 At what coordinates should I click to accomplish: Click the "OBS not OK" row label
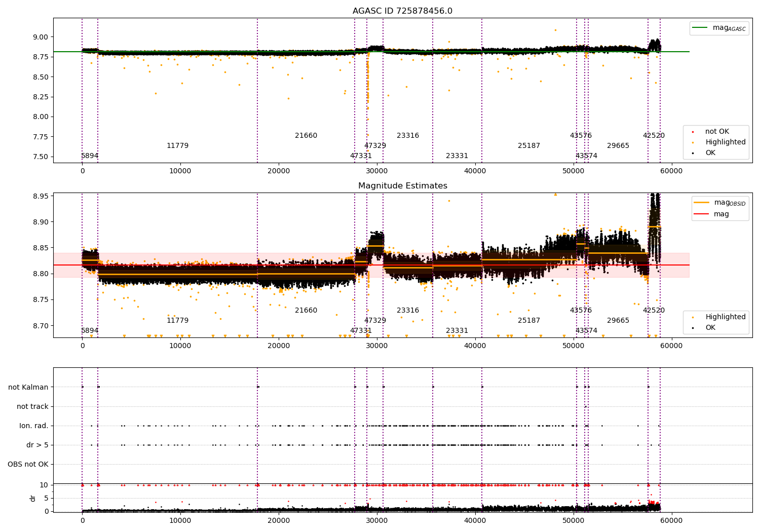coord(28,465)
